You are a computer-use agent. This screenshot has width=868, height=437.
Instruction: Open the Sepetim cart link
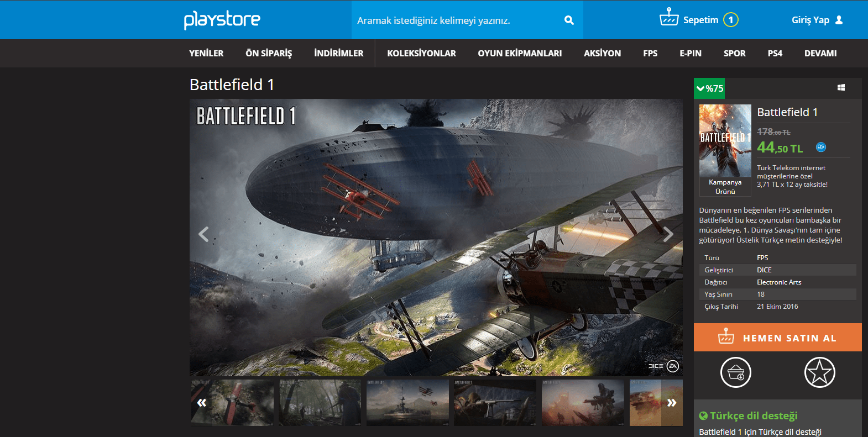click(x=700, y=20)
